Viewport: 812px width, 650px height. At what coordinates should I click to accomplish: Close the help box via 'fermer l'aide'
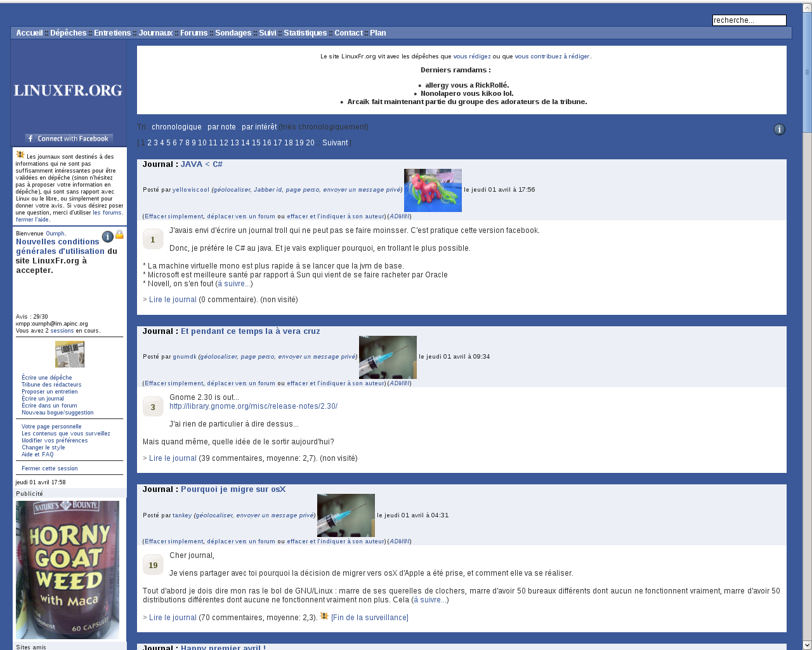32,220
